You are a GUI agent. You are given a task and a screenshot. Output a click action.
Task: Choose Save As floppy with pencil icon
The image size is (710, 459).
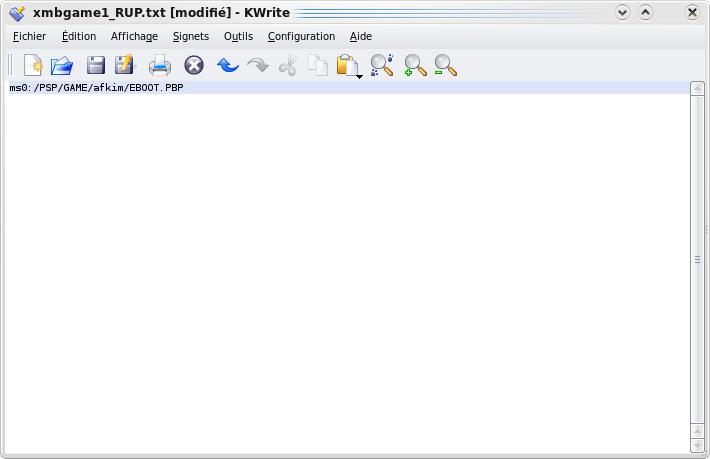point(125,65)
